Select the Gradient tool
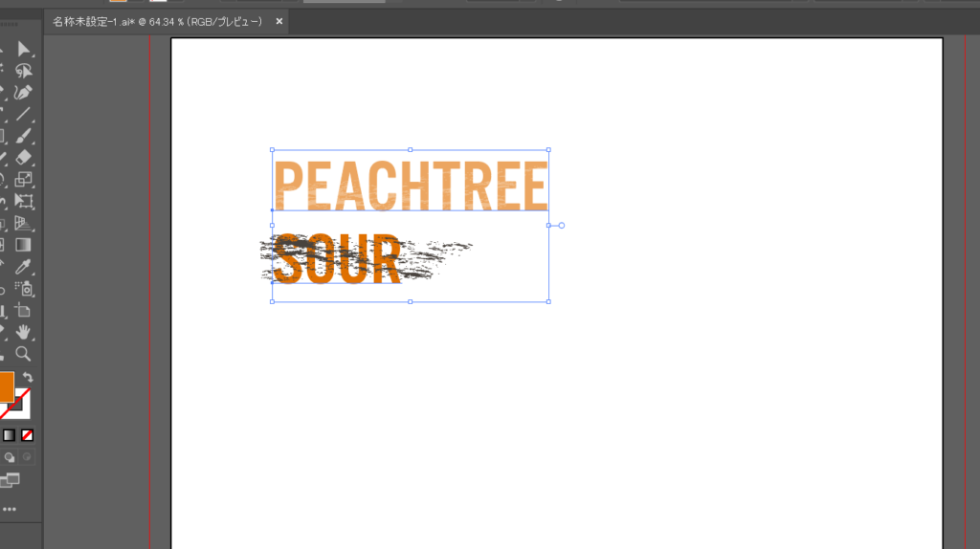This screenshot has height=549, width=980. click(23, 245)
